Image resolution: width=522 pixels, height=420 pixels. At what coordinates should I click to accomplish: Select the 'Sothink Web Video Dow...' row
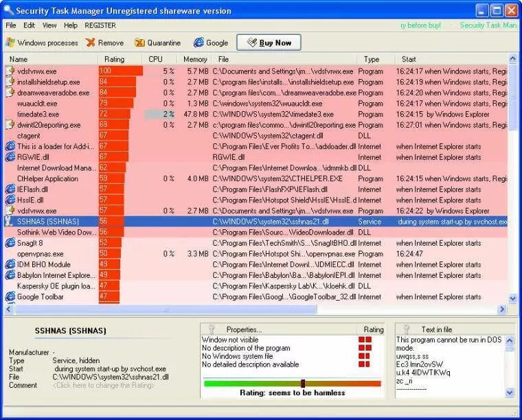[x=256, y=232]
